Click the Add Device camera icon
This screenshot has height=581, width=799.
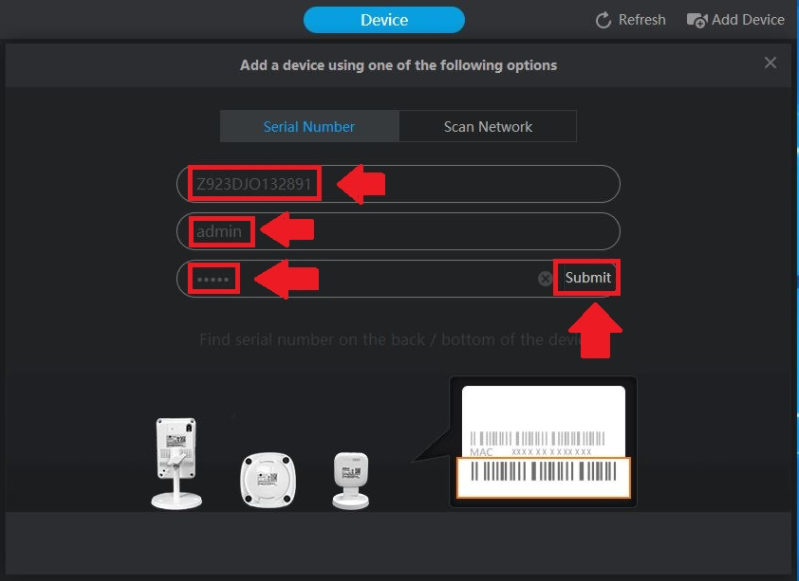[697, 20]
